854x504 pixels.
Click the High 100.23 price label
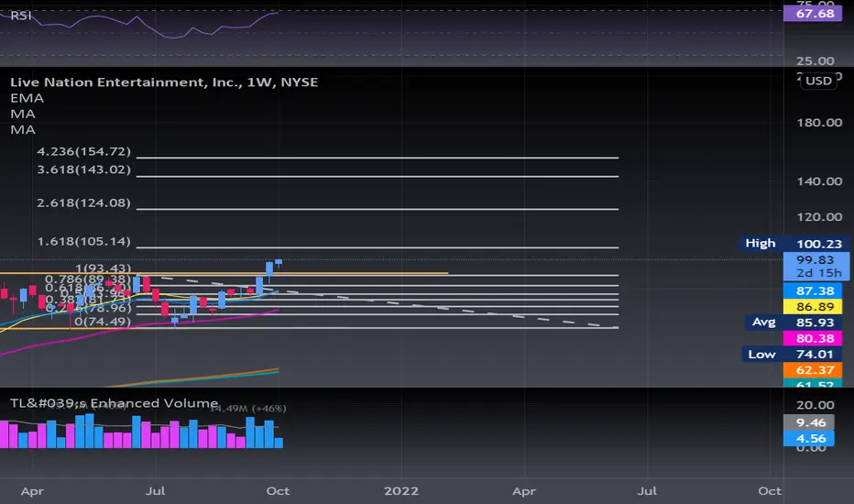point(794,244)
